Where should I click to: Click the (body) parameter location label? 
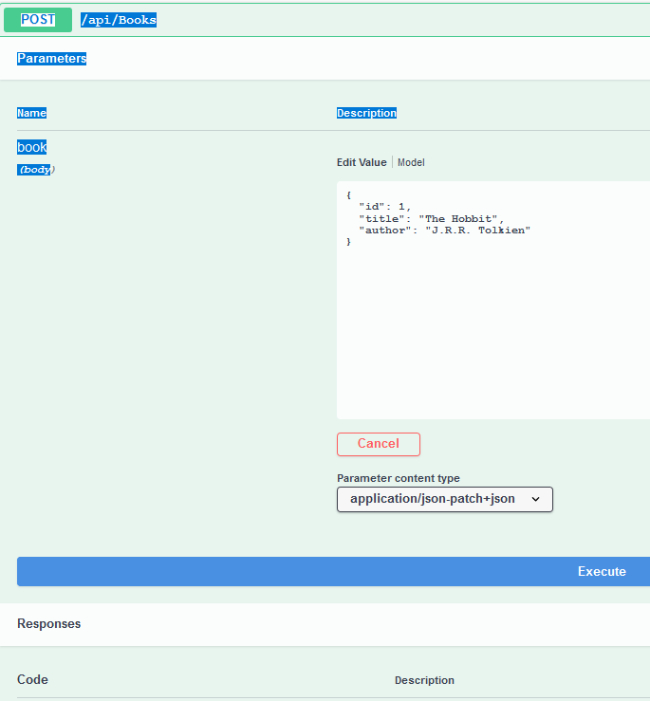pos(36,169)
